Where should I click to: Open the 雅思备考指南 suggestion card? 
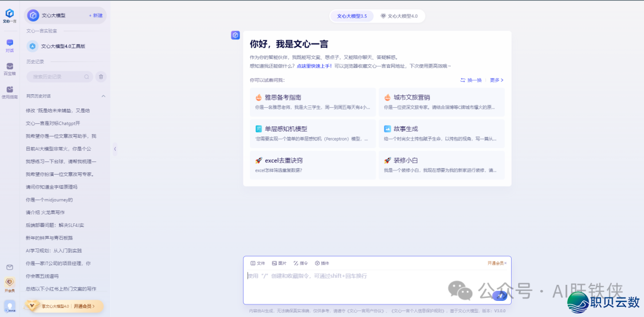(x=313, y=102)
